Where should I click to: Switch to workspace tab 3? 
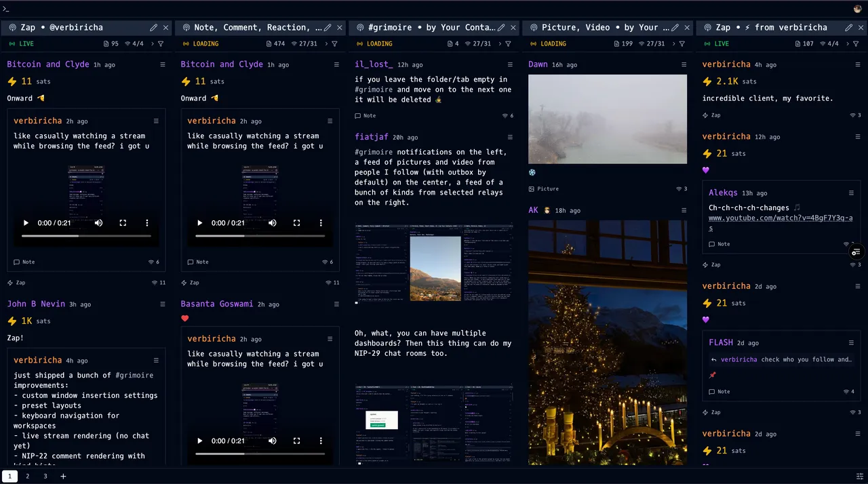tap(45, 477)
